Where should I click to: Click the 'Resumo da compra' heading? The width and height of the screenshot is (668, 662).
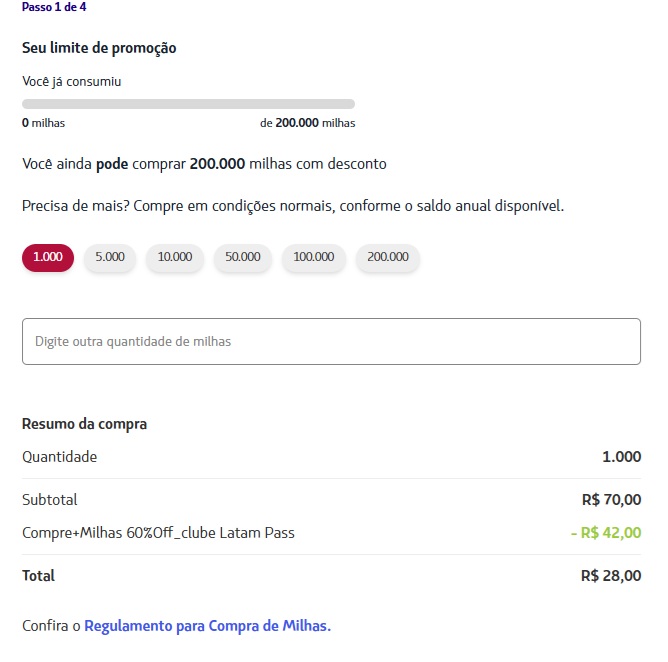coord(84,424)
